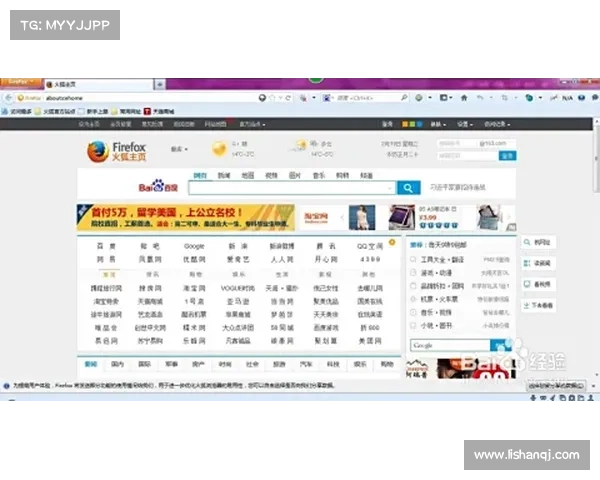Open the 军事 news tab

point(171,364)
